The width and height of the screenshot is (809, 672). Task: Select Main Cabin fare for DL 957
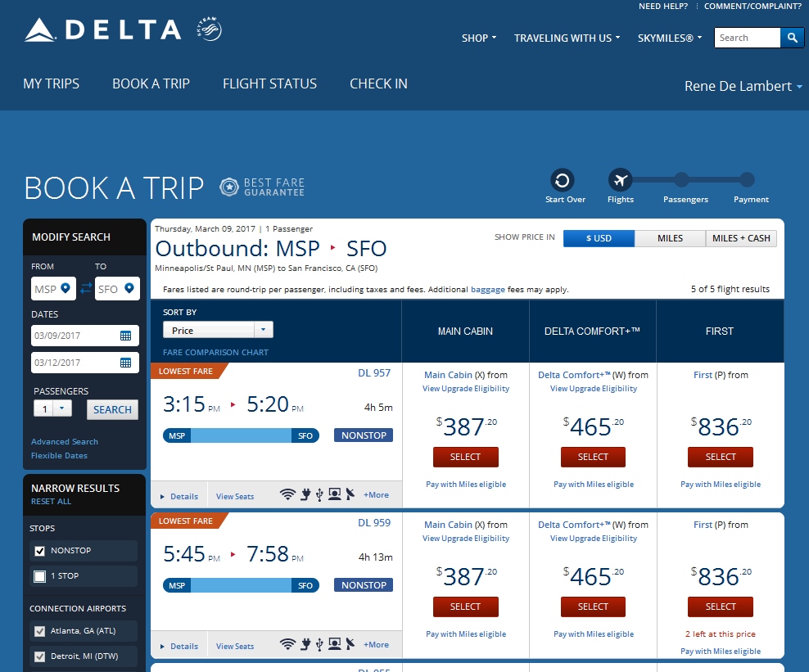(x=465, y=457)
